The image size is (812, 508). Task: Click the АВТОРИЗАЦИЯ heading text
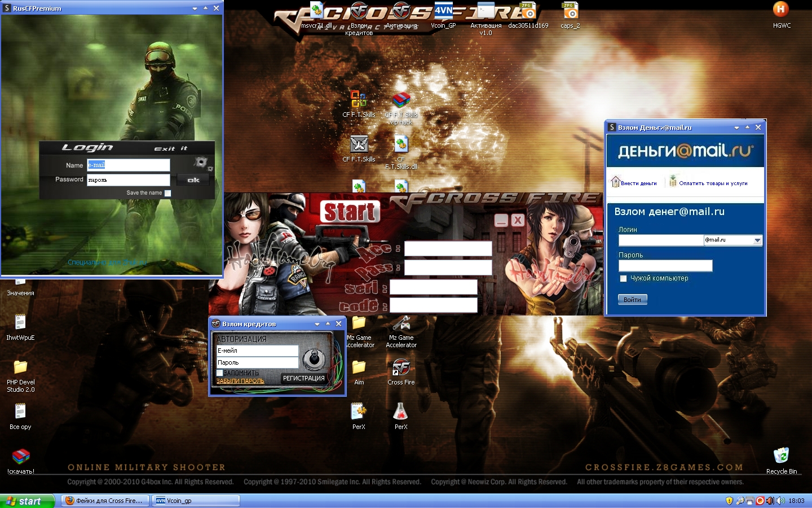pyautogui.click(x=241, y=339)
